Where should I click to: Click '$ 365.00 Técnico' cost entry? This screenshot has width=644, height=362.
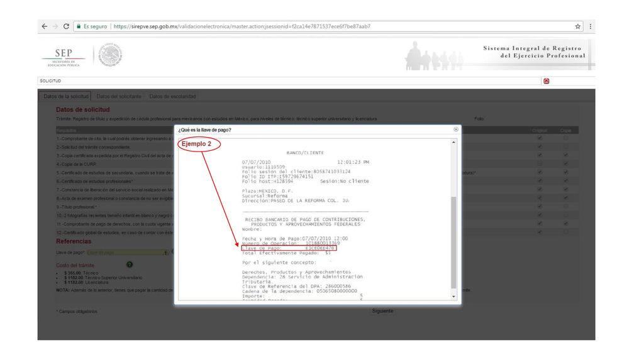[81, 273]
